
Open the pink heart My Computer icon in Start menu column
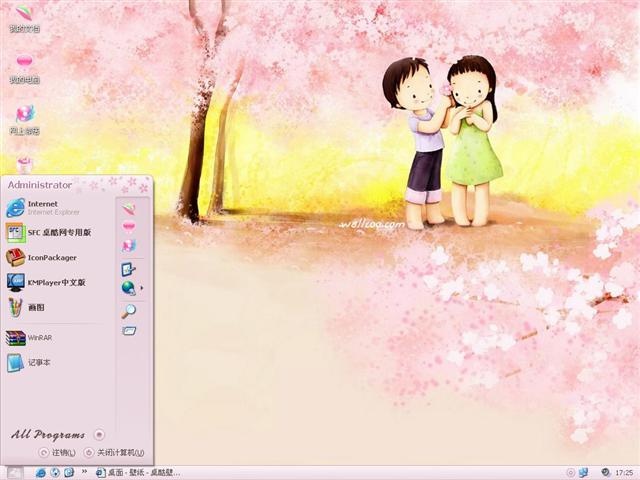coord(129,226)
